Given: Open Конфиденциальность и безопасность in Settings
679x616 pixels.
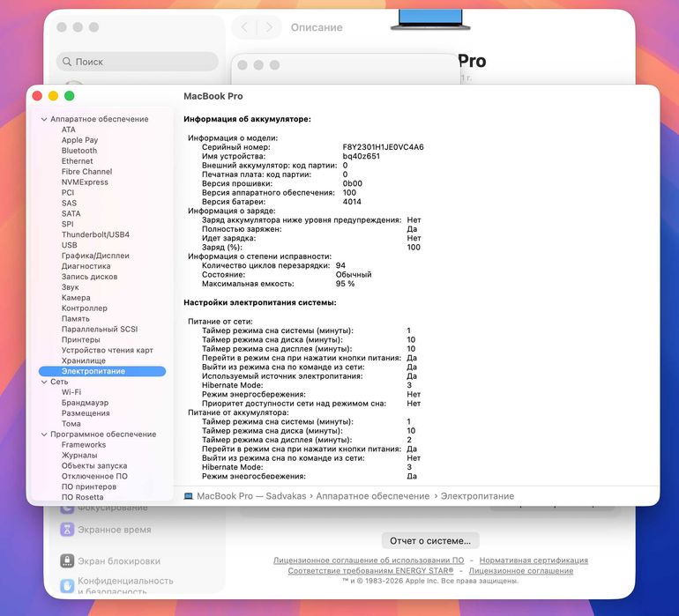Looking at the screenshot, I should [117, 585].
